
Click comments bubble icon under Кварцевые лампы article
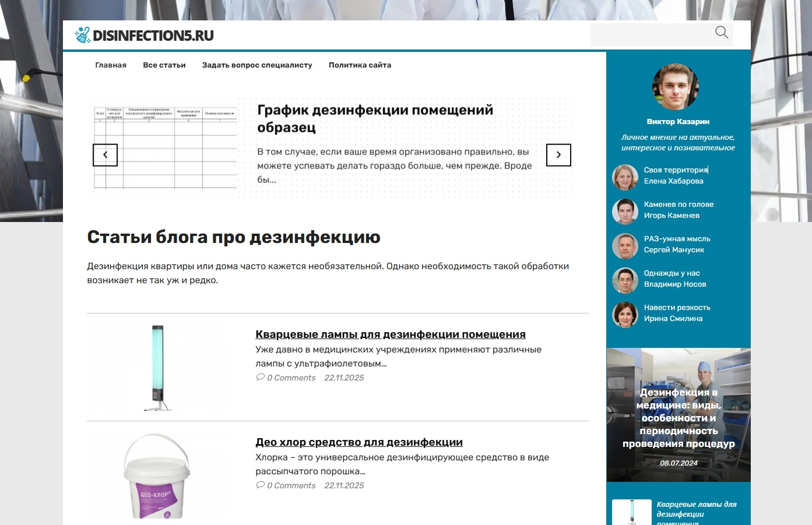click(x=260, y=378)
